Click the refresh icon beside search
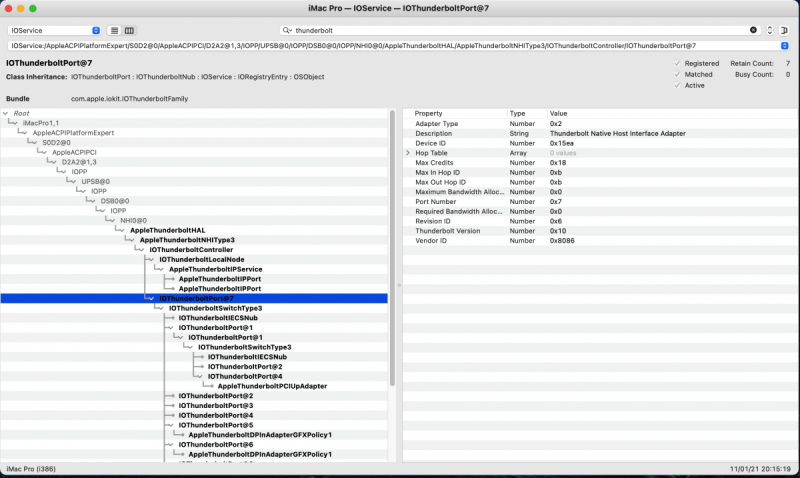Image resolution: width=800 pixels, height=478 pixels. [x=769, y=31]
